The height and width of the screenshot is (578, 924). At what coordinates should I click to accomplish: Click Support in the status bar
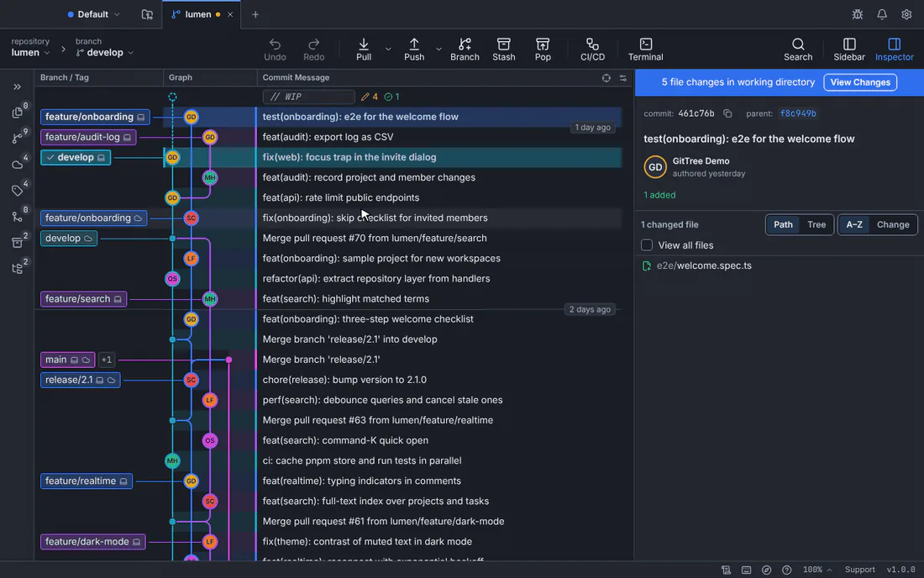[859, 570]
